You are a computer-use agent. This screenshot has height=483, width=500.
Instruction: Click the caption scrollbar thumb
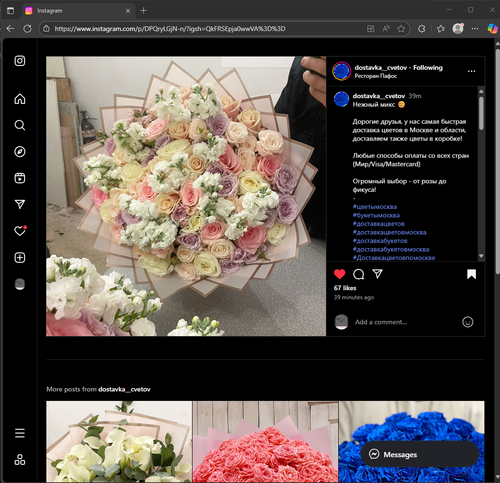point(481,113)
